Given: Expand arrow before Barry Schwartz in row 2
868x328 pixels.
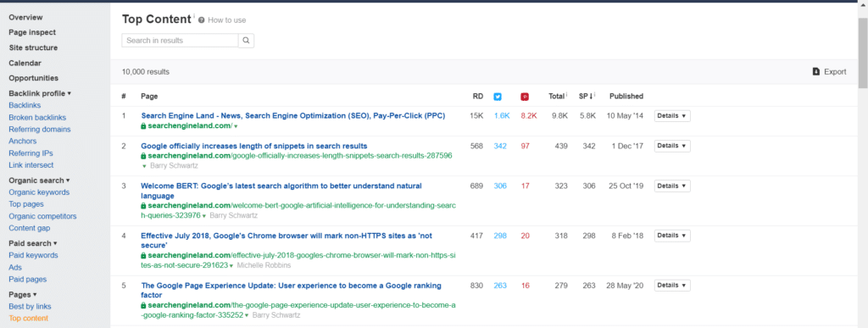Looking at the screenshot, I should [144, 166].
